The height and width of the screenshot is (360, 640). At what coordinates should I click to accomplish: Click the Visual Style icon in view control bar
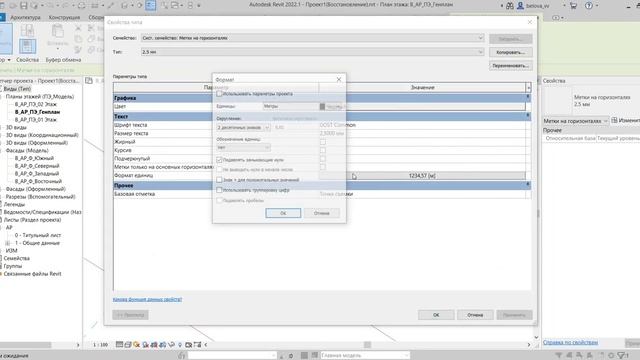coord(128,345)
